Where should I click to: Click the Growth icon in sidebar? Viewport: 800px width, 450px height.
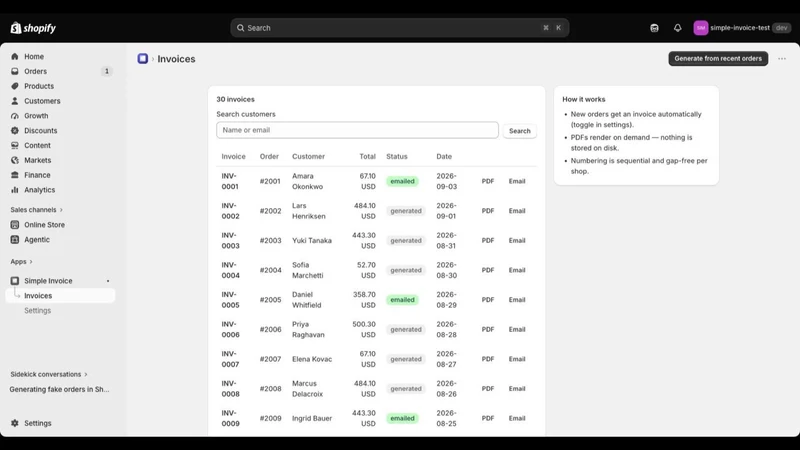[15, 116]
